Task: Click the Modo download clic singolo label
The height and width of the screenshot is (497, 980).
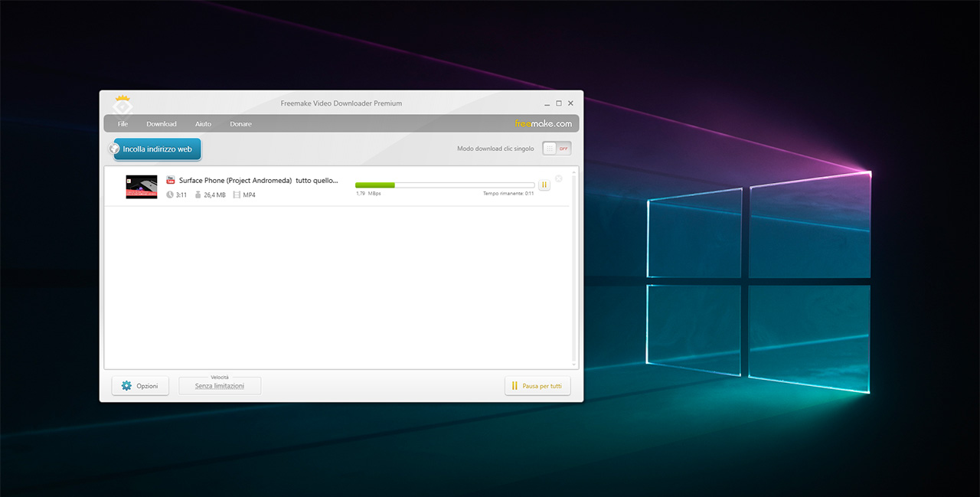Action: tap(495, 149)
